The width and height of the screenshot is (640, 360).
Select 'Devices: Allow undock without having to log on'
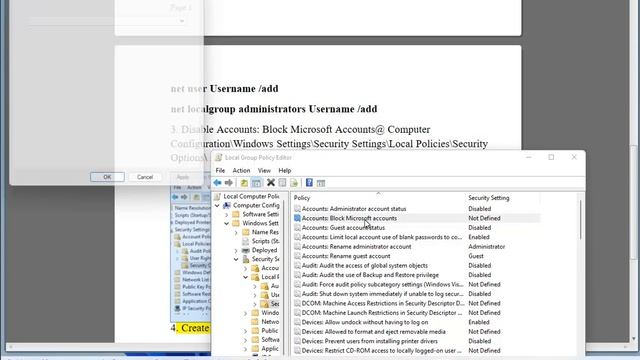point(365,322)
